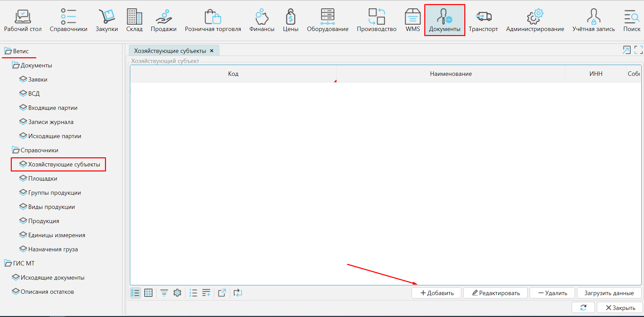The width and height of the screenshot is (644, 317).
Task: Switch to list view mode
Action: click(135, 293)
